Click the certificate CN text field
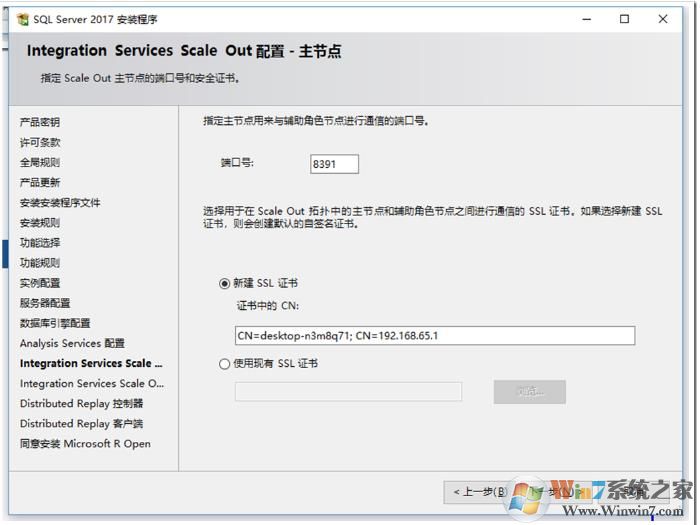This screenshot has width=700, height=525. click(435, 336)
